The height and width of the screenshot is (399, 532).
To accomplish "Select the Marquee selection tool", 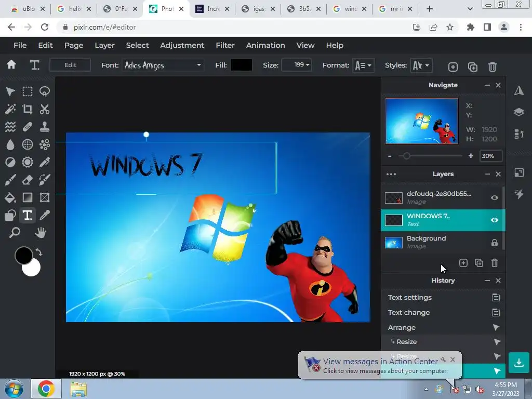I will point(28,91).
